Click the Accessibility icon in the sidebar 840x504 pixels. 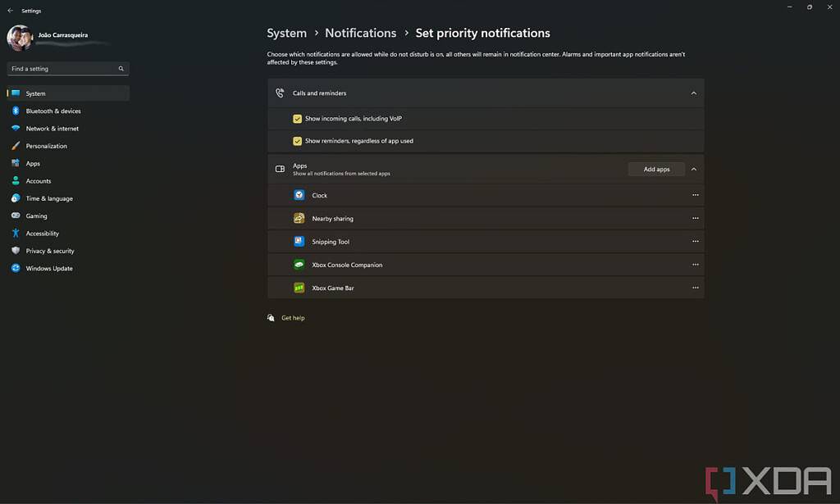point(15,233)
